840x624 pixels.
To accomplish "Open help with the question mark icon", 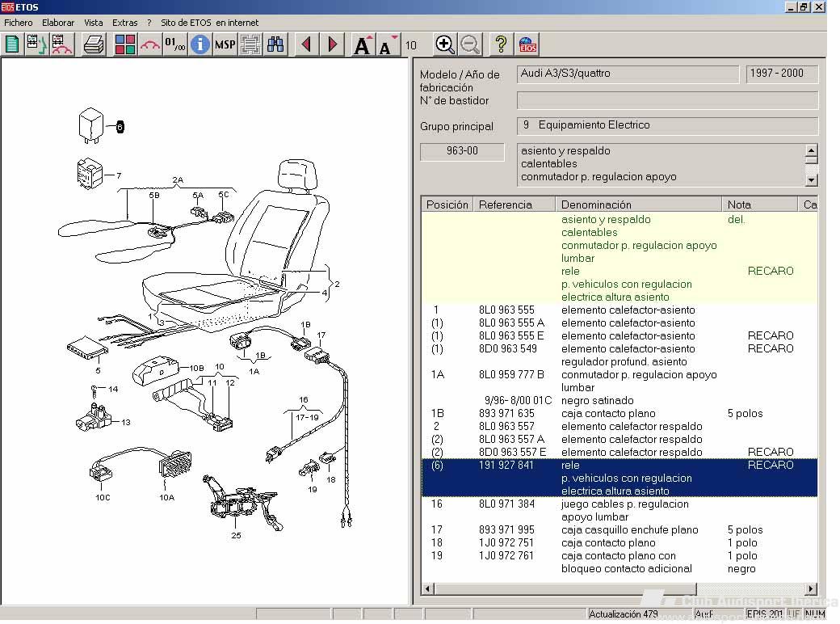I will (502, 44).
